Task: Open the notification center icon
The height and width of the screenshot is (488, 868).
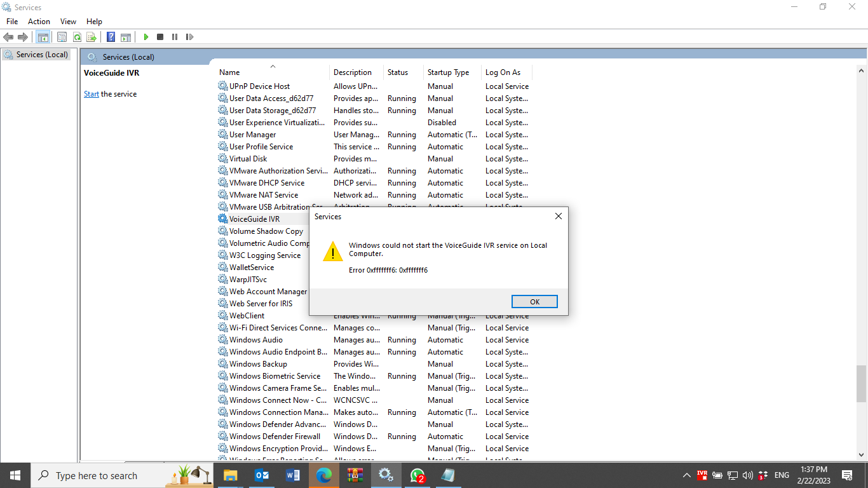Action: click(x=847, y=475)
